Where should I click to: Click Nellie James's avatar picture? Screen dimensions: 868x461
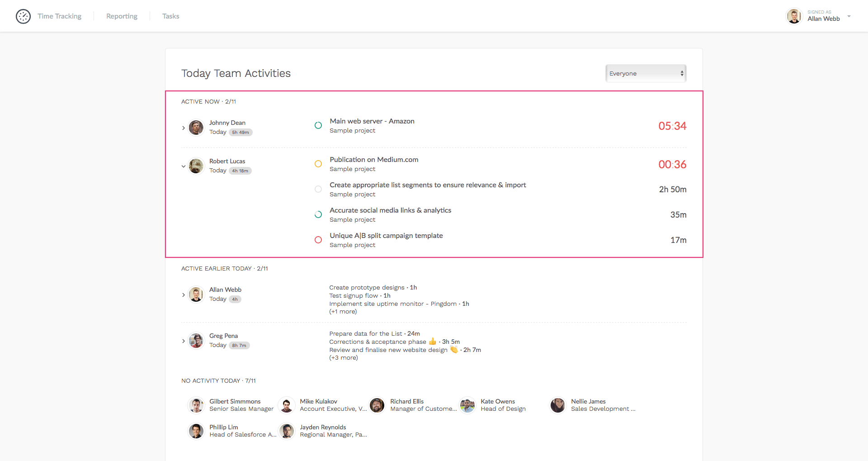[557, 405]
